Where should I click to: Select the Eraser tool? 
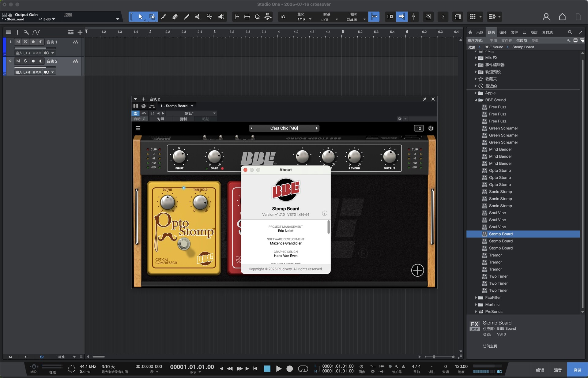click(x=175, y=17)
